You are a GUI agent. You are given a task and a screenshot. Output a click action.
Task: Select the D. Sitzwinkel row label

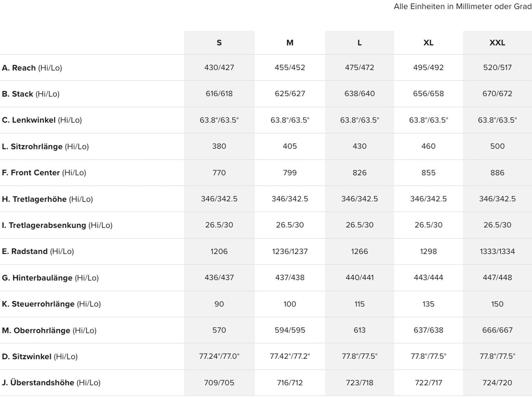40,357
